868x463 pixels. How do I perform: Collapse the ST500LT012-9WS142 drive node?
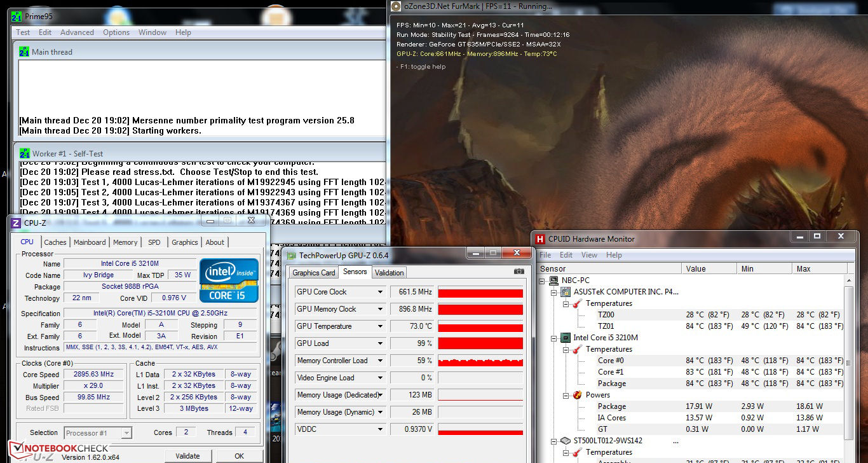click(x=553, y=441)
